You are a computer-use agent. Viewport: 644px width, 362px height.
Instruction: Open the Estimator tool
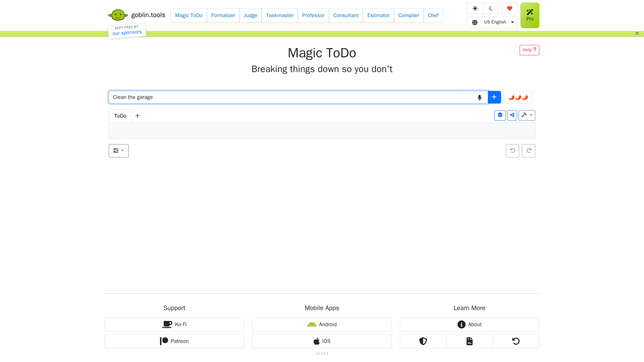[x=379, y=15]
